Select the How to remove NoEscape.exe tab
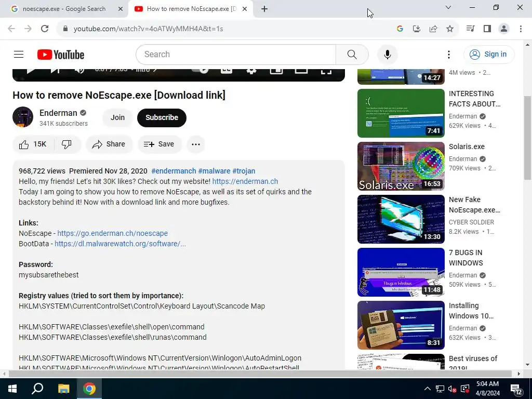Screen dimensions: 532x399 click(x=191, y=9)
